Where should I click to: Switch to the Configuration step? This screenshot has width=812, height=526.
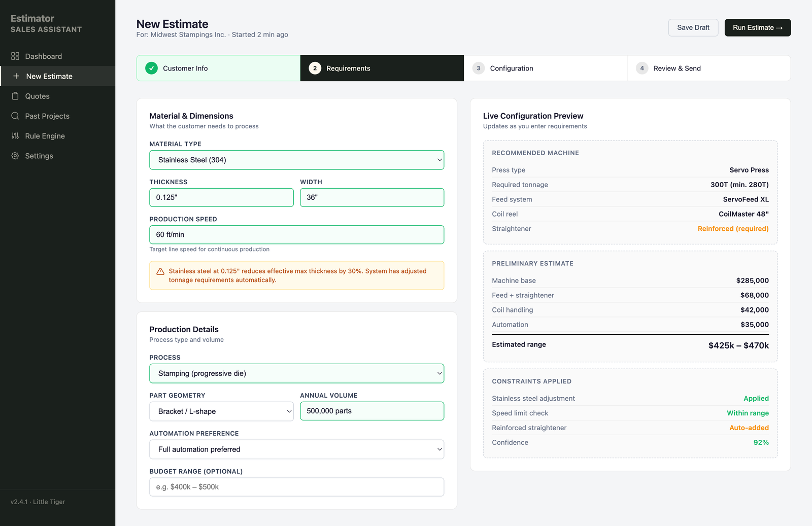click(512, 68)
